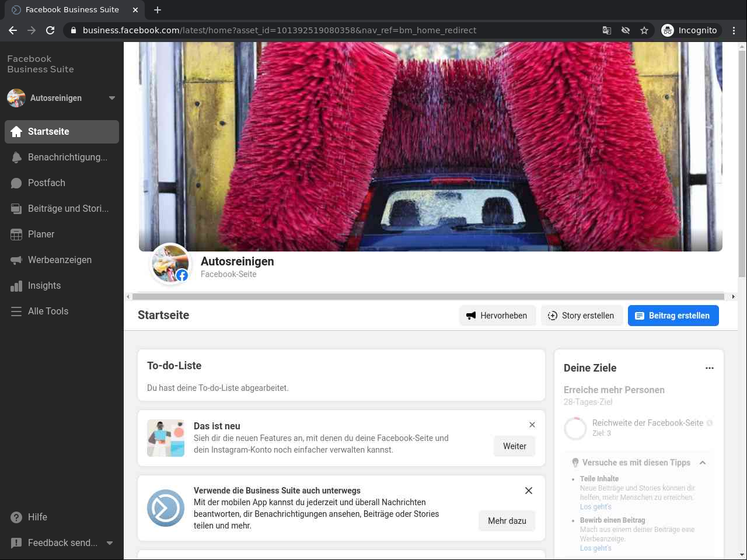
Task: Close the Business Suite mobile app banner
Action: click(529, 491)
